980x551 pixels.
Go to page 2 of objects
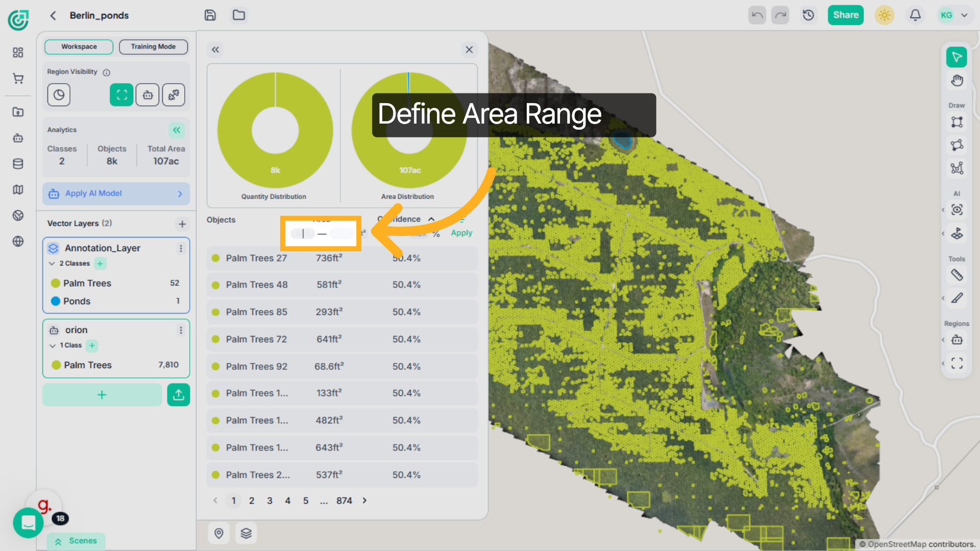[252, 501]
